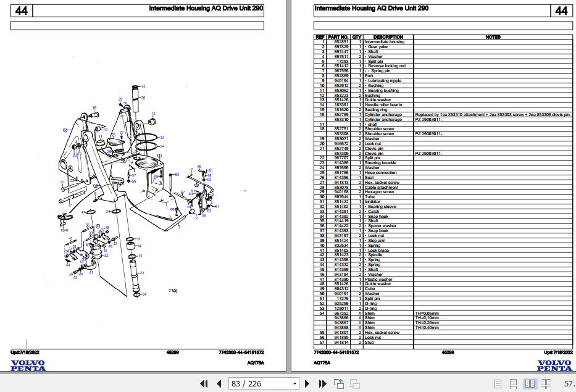Select the 'Bearing sleeve' description
The height and width of the screenshot is (392, 576).
(x=382, y=207)
